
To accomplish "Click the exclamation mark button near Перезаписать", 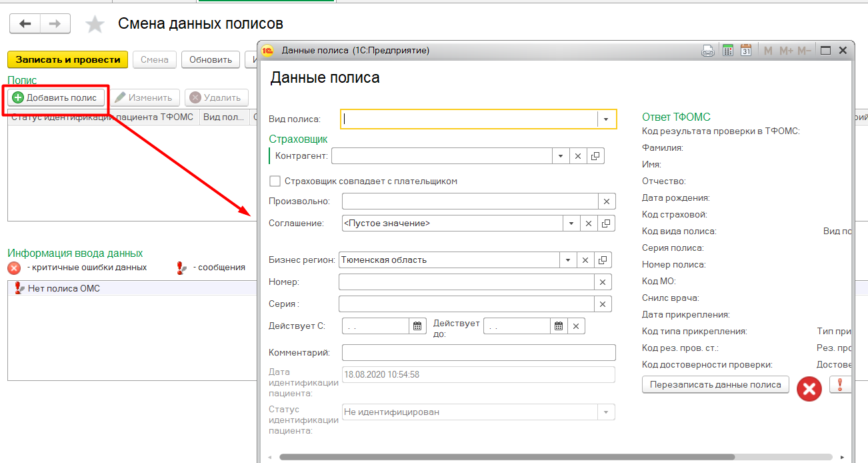I will (840, 385).
